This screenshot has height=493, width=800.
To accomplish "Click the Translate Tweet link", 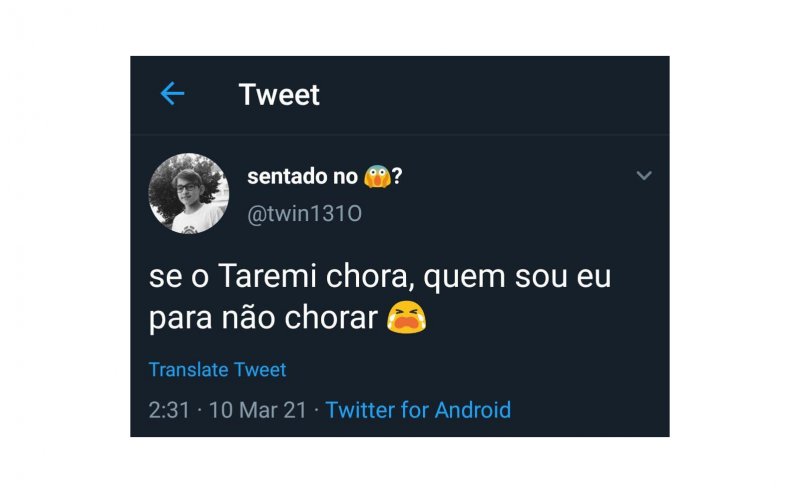I will pyautogui.click(x=217, y=369).
